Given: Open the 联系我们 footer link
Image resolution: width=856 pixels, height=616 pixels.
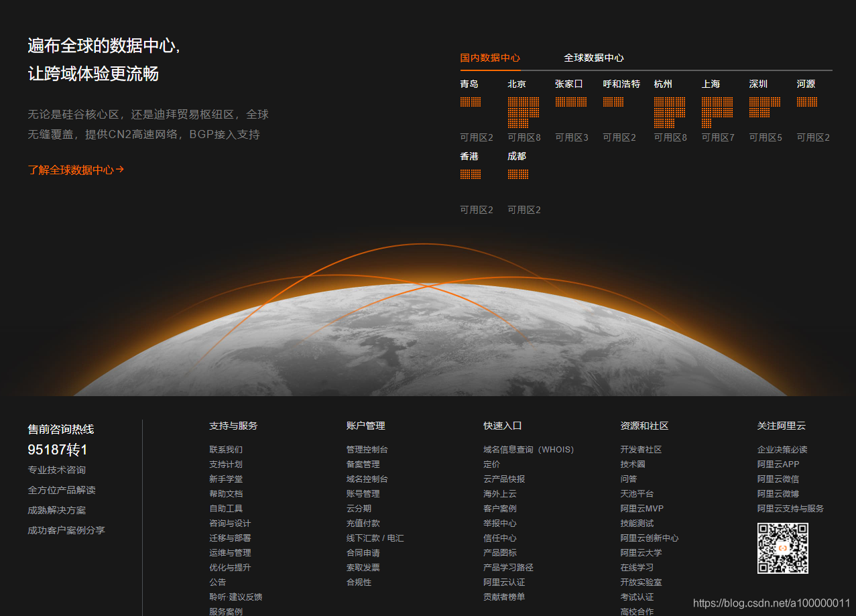Looking at the screenshot, I should pos(226,450).
